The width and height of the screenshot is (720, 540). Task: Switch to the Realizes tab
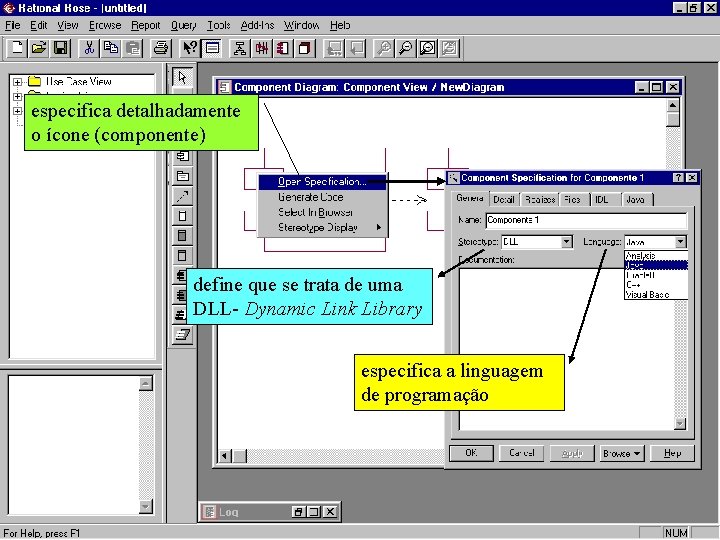click(x=540, y=199)
